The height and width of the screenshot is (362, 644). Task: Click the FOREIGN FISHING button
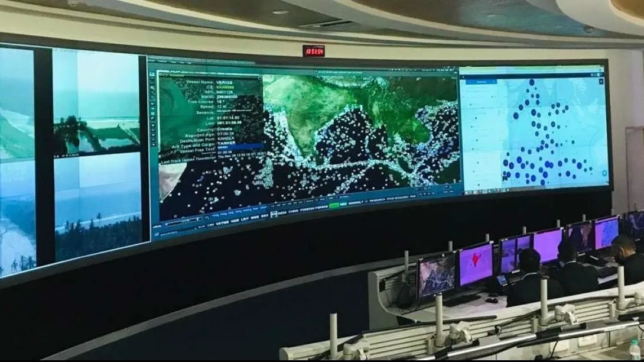tap(314, 208)
